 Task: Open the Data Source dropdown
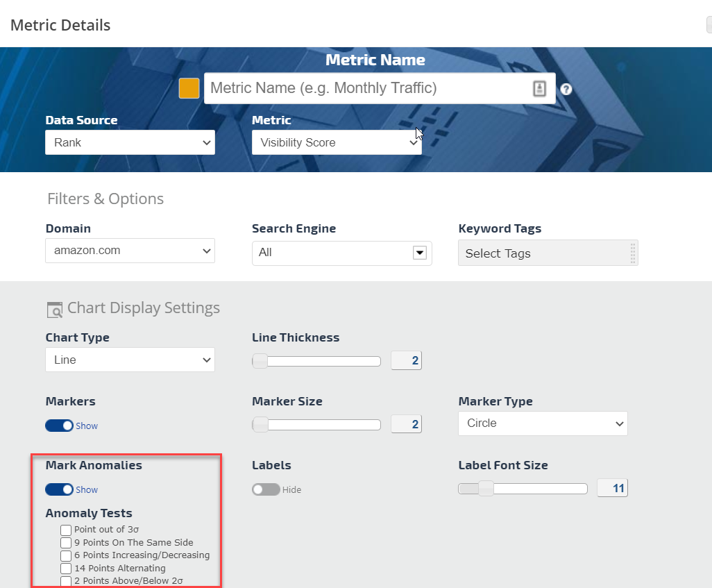pyautogui.click(x=130, y=142)
